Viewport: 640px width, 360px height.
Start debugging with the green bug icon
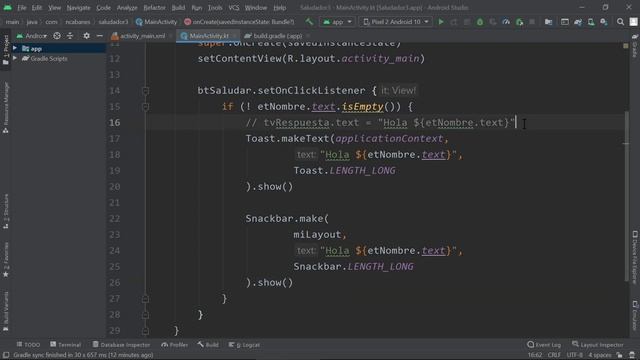pyautogui.click(x=480, y=22)
